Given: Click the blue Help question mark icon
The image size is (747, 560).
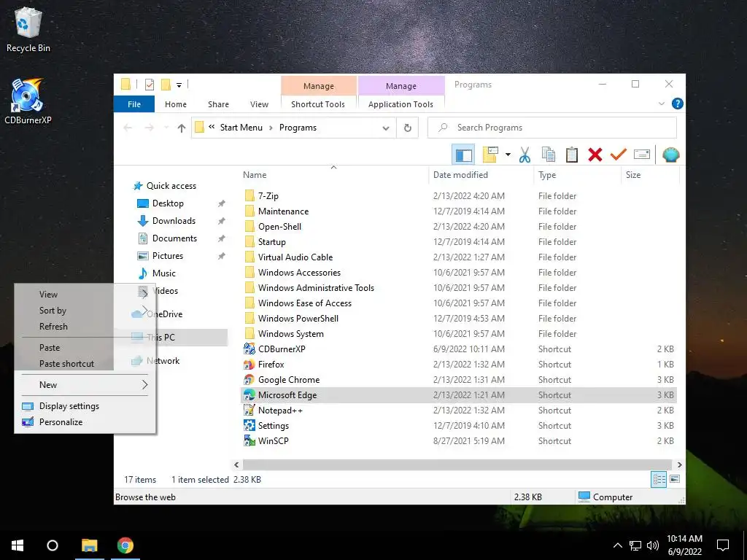Looking at the screenshot, I should 677,104.
